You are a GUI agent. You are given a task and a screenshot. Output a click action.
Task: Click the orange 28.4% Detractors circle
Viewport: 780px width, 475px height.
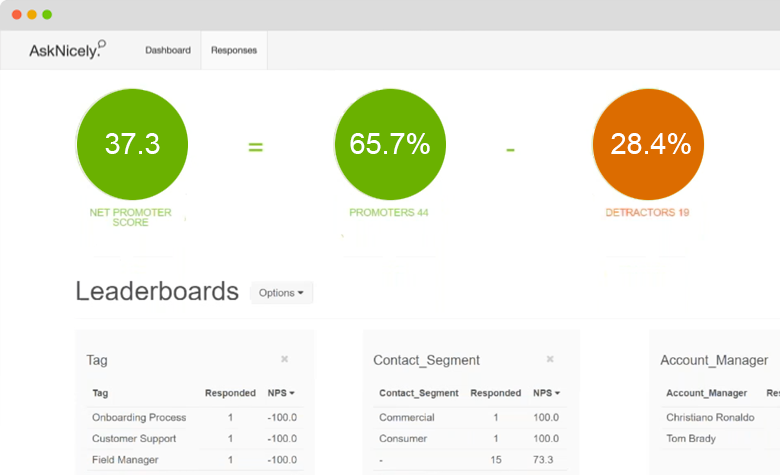click(x=647, y=144)
